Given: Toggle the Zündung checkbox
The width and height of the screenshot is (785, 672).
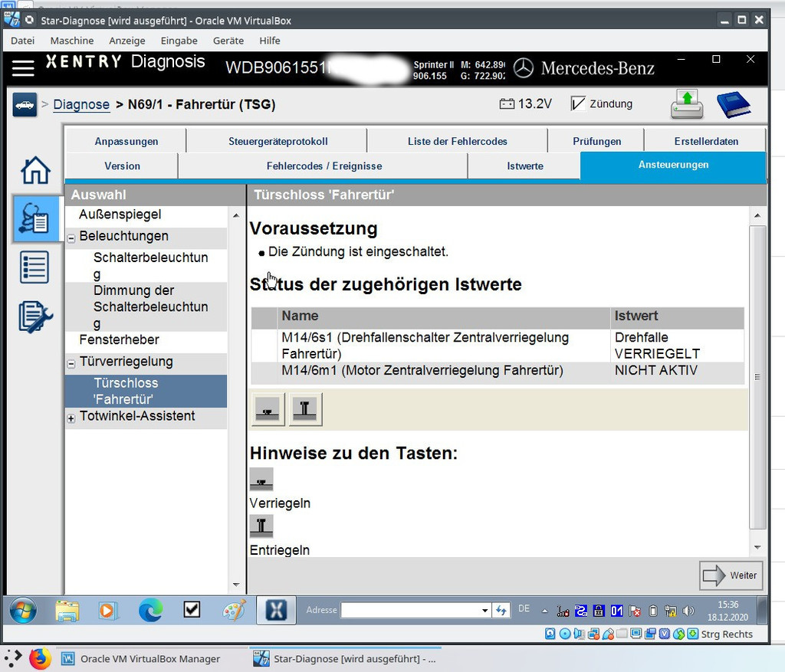Looking at the screenshot, I should point(578,103).
